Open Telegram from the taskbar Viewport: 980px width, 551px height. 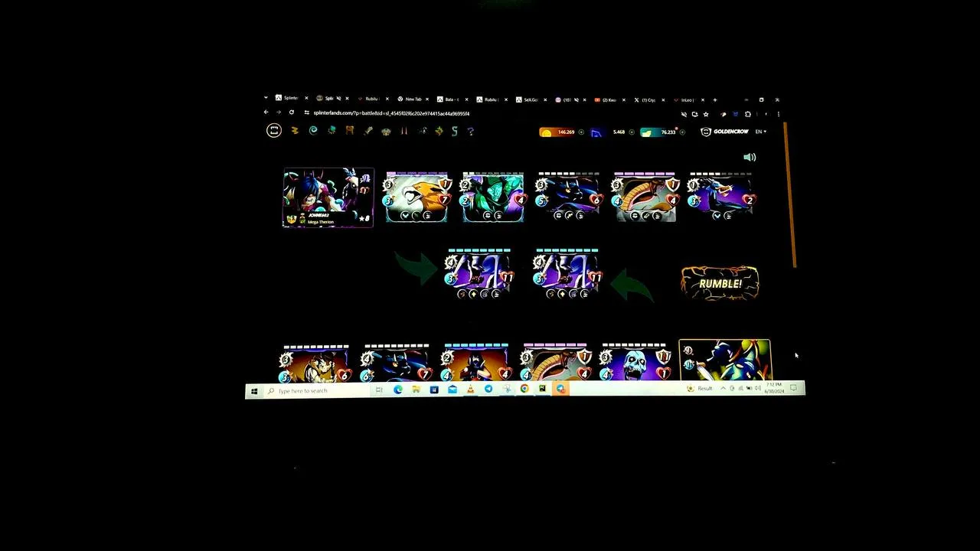(x=488, y=390)
